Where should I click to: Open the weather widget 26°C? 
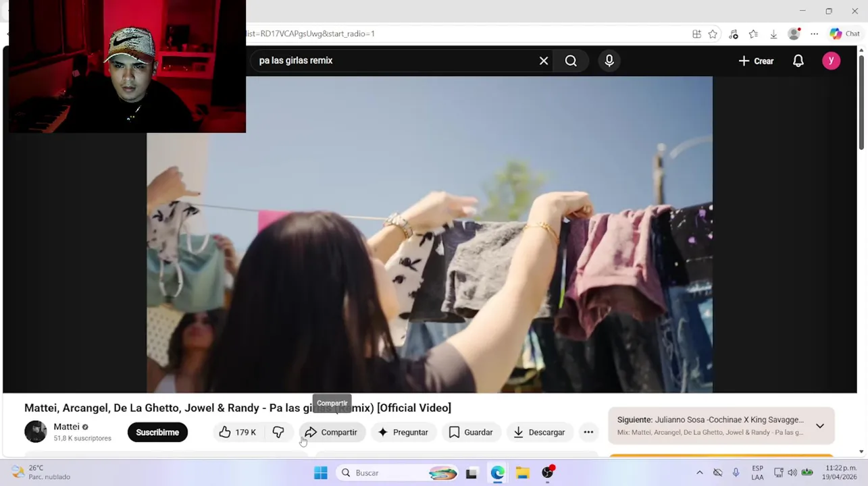(x=41, y=473)
